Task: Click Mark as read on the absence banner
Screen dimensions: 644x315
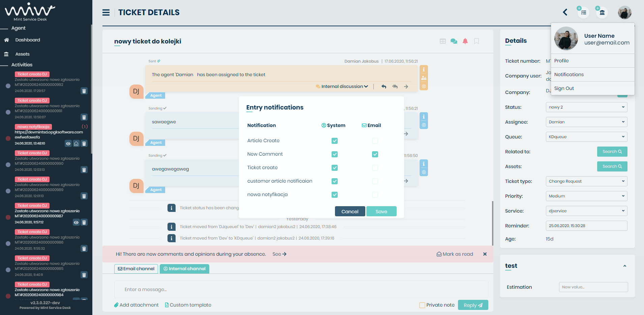Action: pyautogui.click(x=455, y=254)
